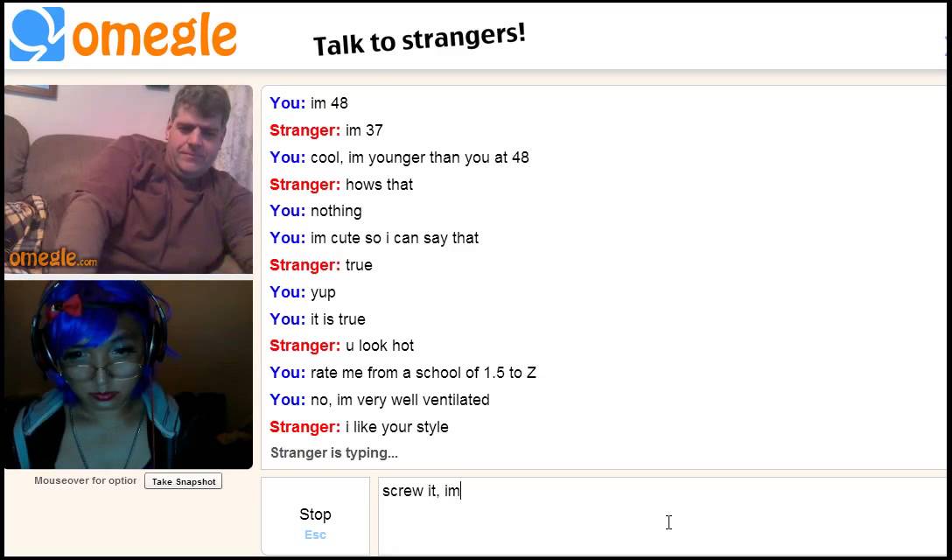The image size is (952, 560).
Task: Click the Stranger message 'im 37'
Action: click(364, 130)
